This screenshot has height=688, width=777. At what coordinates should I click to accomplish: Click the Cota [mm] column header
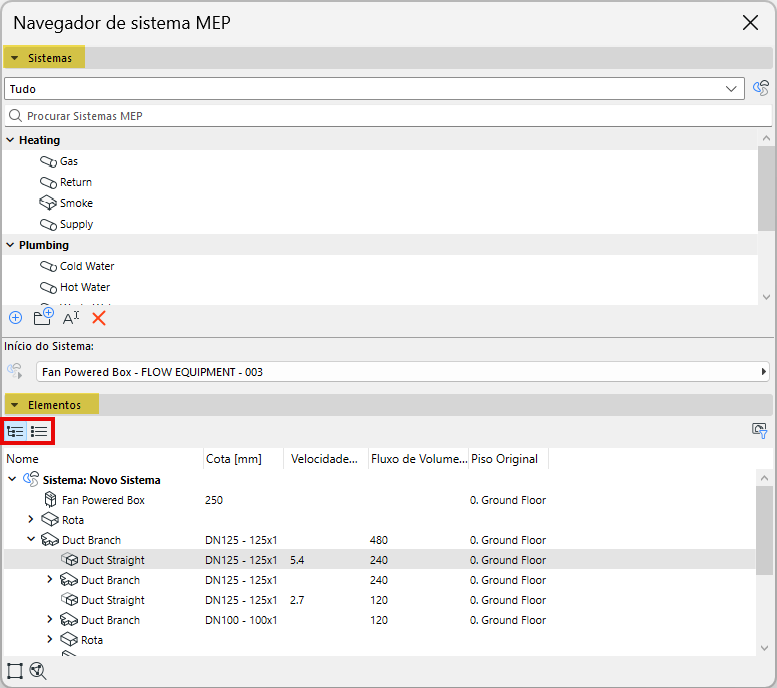pos(243,459)
